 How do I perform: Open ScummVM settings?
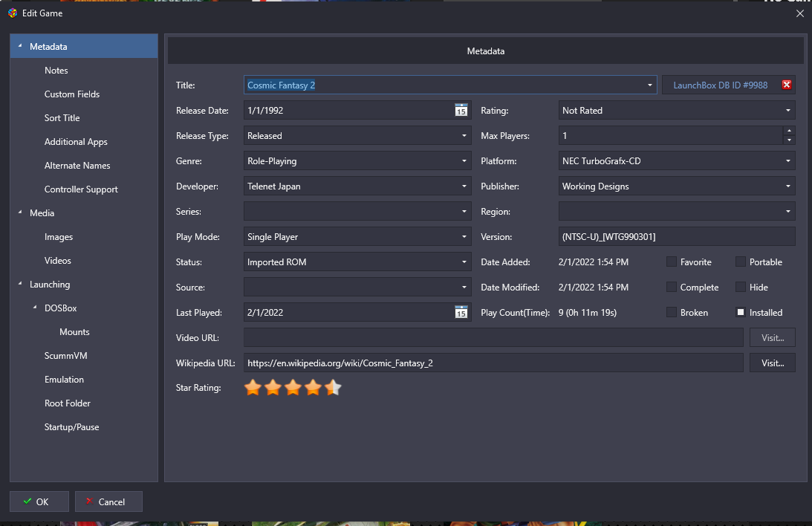pos(66,356)
